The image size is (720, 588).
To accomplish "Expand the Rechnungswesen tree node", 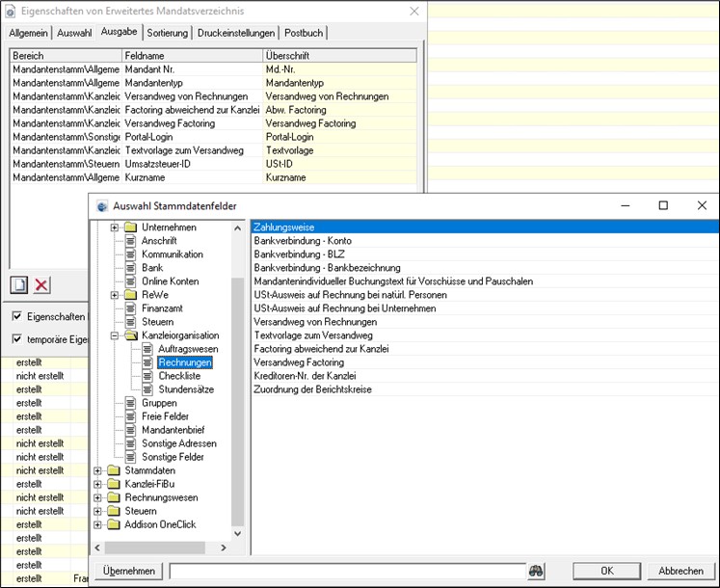I will (97, 498).
